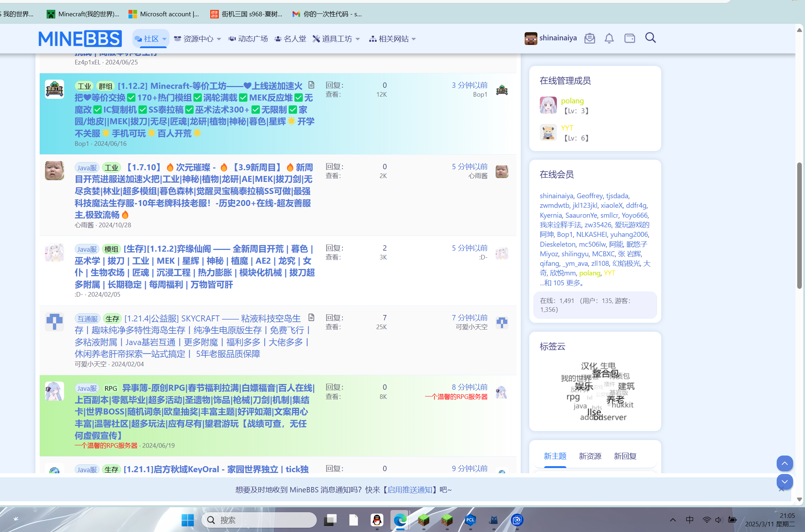Open QQ penguin taskbar icon
The image size is (805, 532).
tap(377, 520)
